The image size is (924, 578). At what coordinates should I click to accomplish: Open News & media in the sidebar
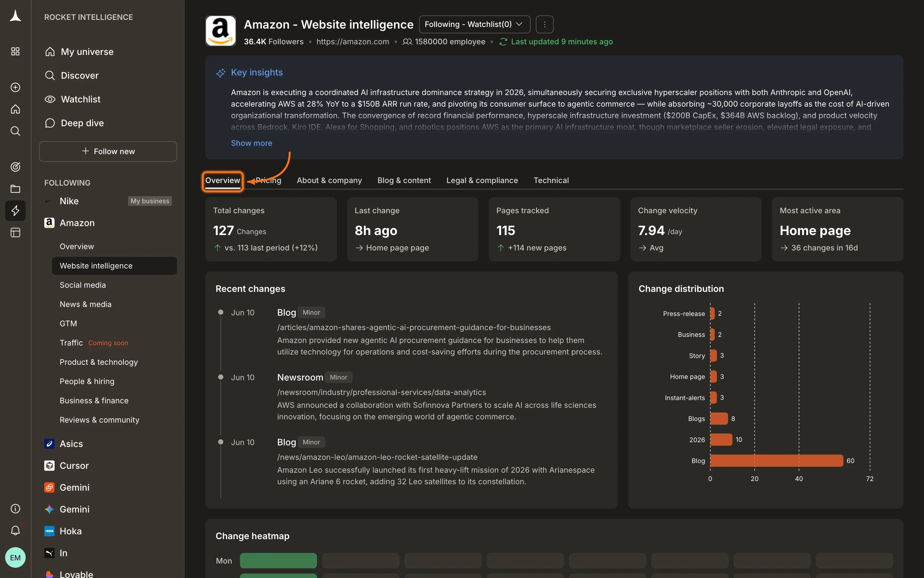coord(86,304)
